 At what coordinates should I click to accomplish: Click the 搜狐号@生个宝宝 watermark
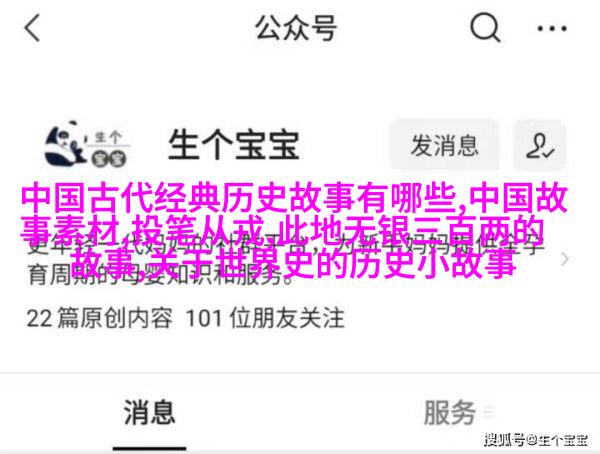pyautogui.click(x=536, y=440)
